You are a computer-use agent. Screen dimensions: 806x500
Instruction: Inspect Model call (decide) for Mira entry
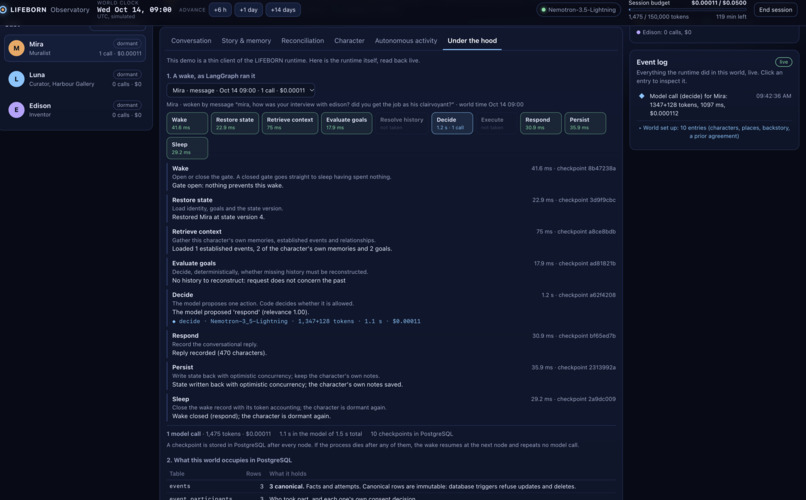coord(715,104)
